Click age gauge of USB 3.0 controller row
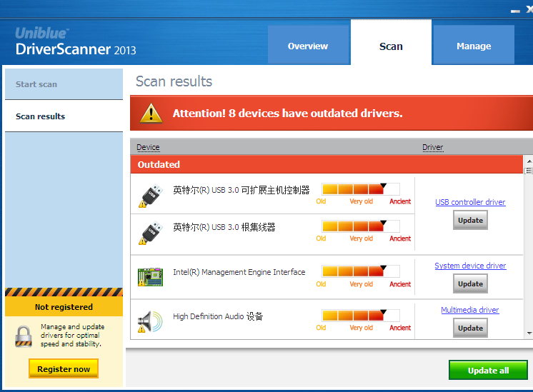533x392 pixels. coord(361,189)
